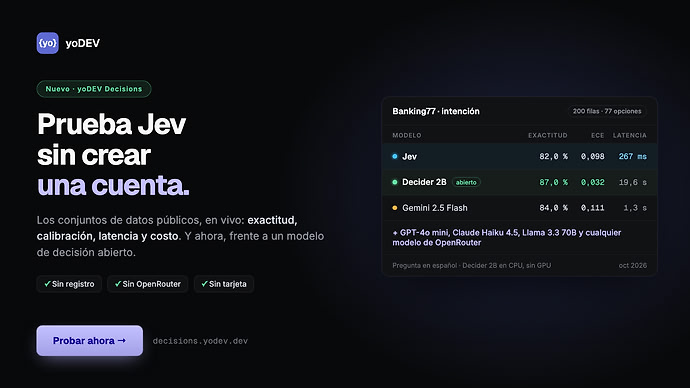Click the Banking77 · intención card title

436,111
